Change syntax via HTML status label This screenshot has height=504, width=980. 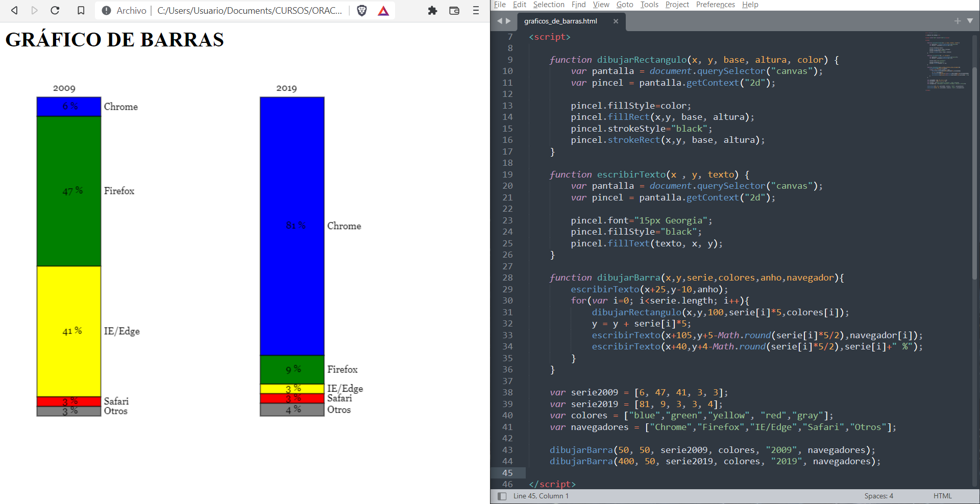coord(942,496)
